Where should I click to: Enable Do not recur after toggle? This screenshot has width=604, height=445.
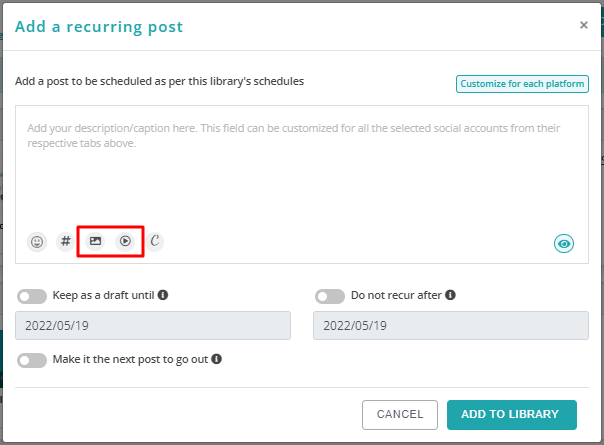coord(330,296)
